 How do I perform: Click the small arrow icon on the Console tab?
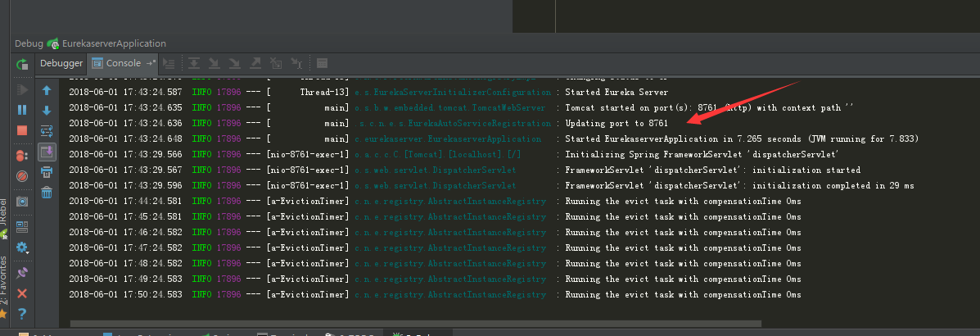tap(151, 63)
